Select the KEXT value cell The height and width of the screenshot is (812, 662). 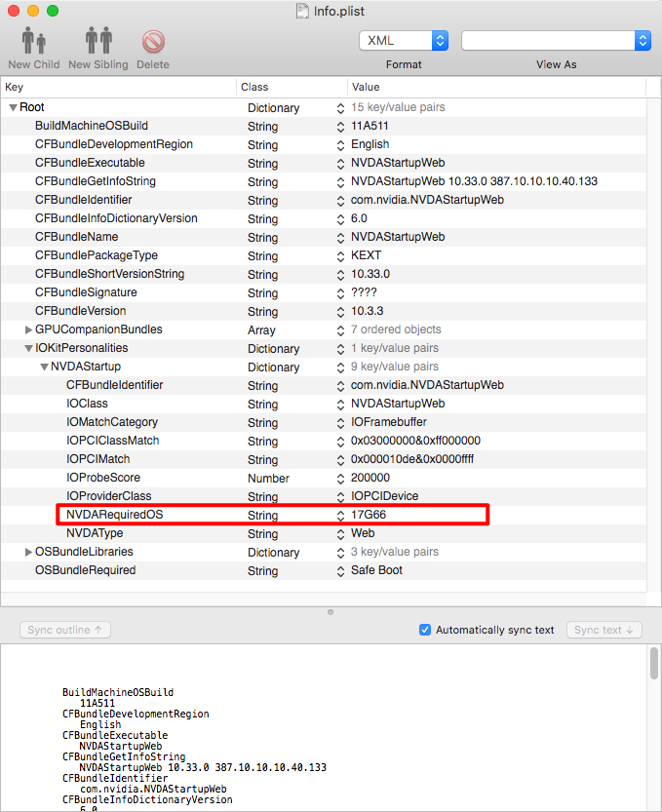click(366, 255)
